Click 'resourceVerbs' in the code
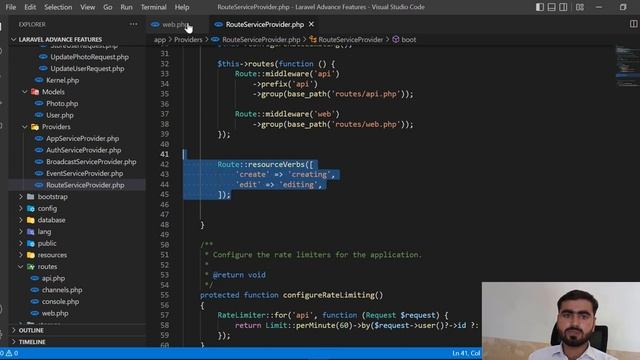640x360 pixels. 276,164
